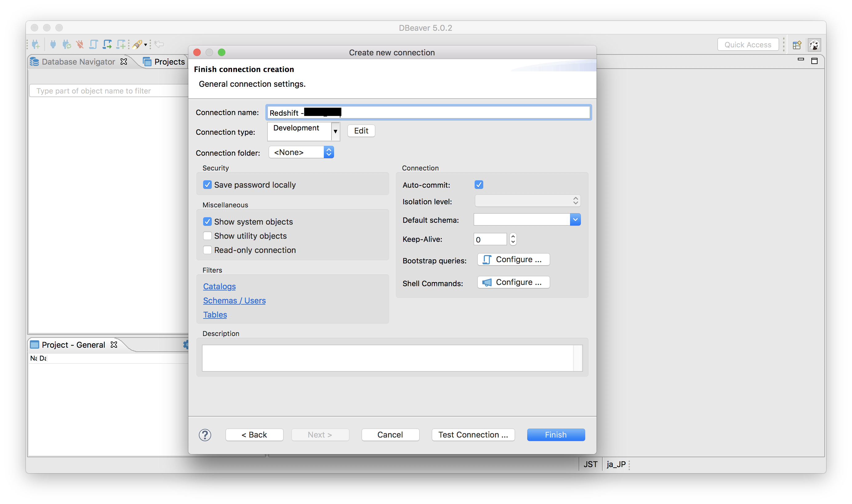Open the Isolation level dropdown
This screenshot has height=504, width=852.
528,201
